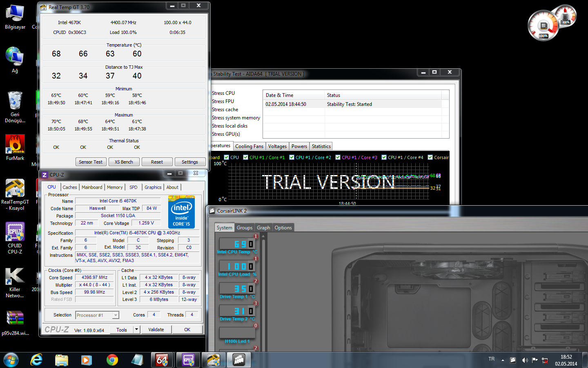Open the Graph tab in CorsairLINK
Image resolution: width=588 pixels, height=368 pixels.
(263, 228)
